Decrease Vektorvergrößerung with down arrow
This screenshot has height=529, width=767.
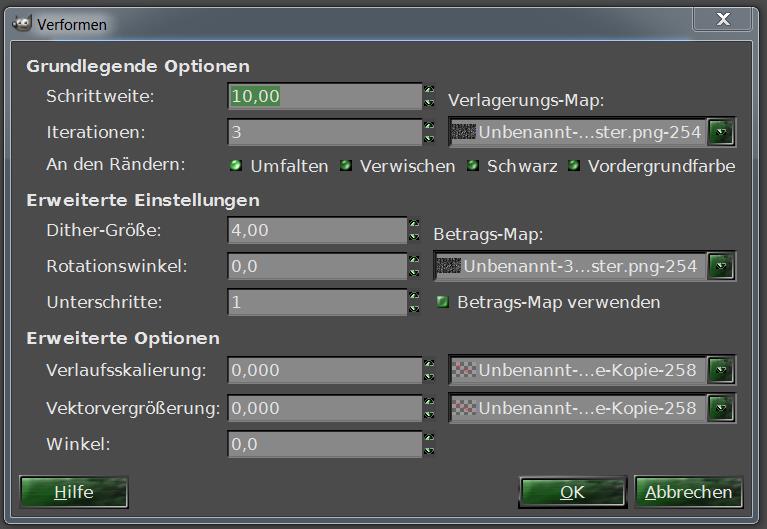[429, 415]
